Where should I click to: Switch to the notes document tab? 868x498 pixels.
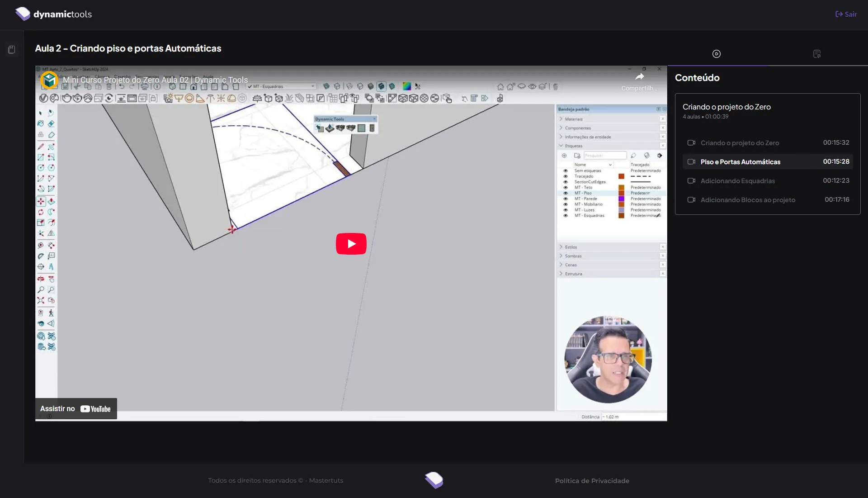817,54
